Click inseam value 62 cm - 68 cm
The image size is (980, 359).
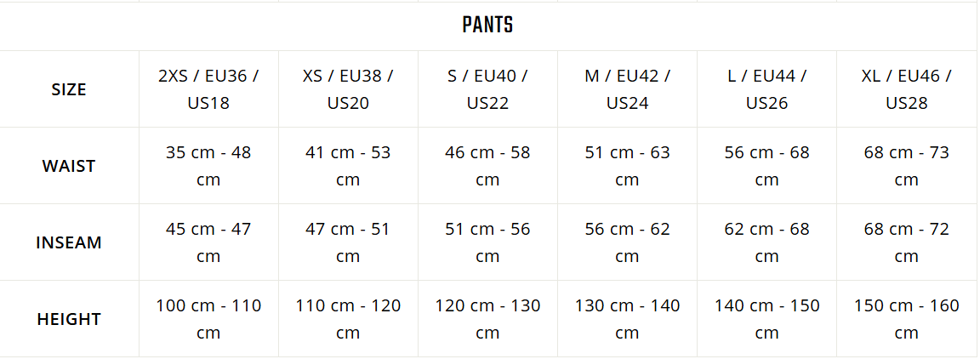pyautogui.click(x=766, y=242)
